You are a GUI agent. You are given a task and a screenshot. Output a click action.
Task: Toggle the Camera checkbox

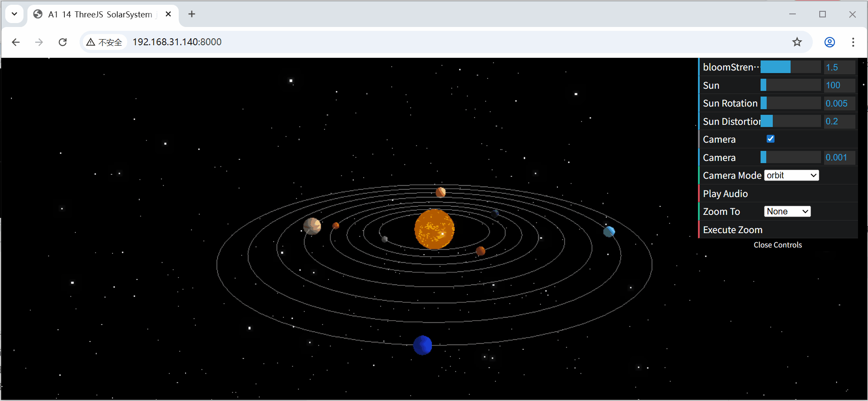click(x=770, y=139)
